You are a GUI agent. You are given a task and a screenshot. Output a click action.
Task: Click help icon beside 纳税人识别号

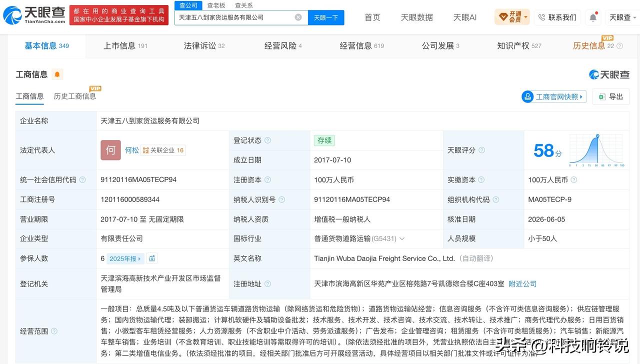281,199
